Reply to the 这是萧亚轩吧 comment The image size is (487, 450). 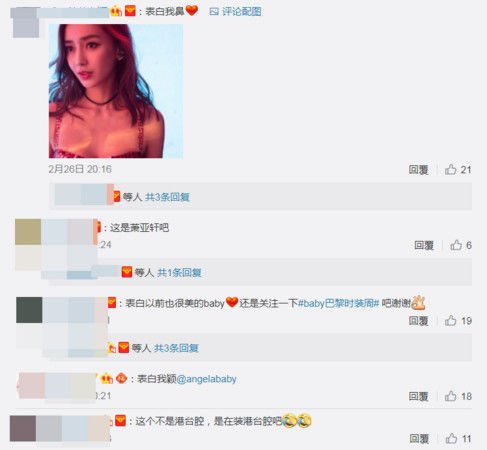(x=424, y=245)
